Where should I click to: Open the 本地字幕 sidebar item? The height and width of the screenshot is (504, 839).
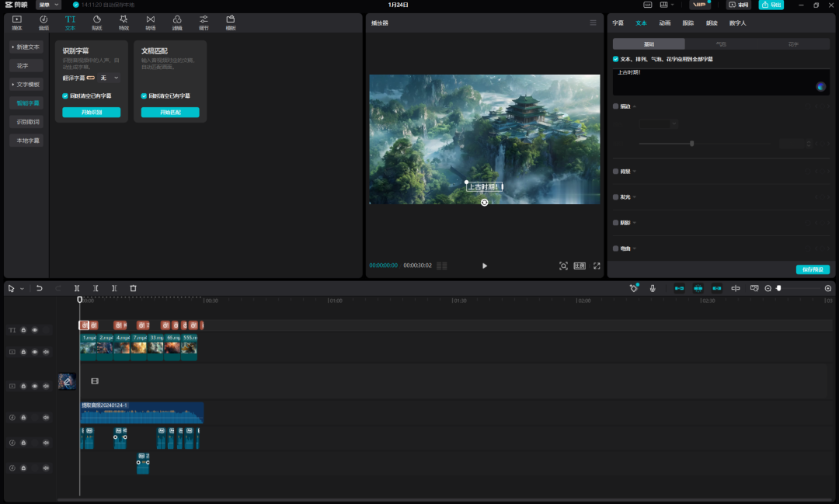coord(26,141)
